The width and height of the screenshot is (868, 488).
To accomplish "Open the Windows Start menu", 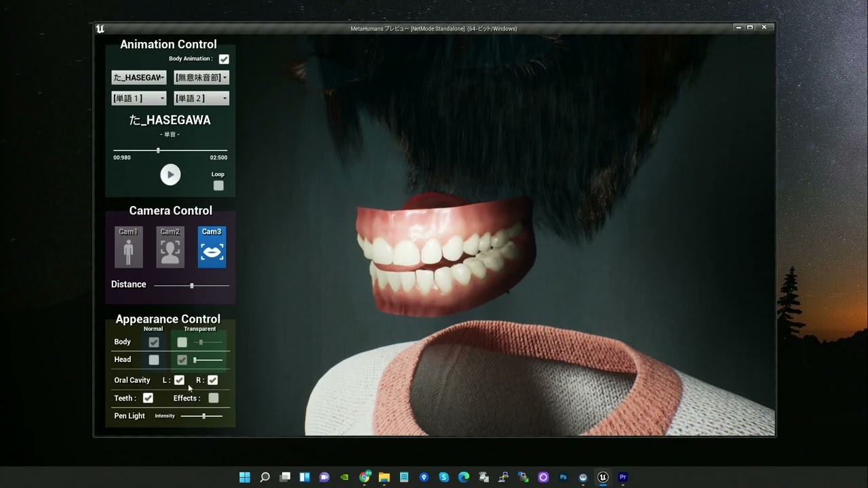I will (x=245, y=477).
